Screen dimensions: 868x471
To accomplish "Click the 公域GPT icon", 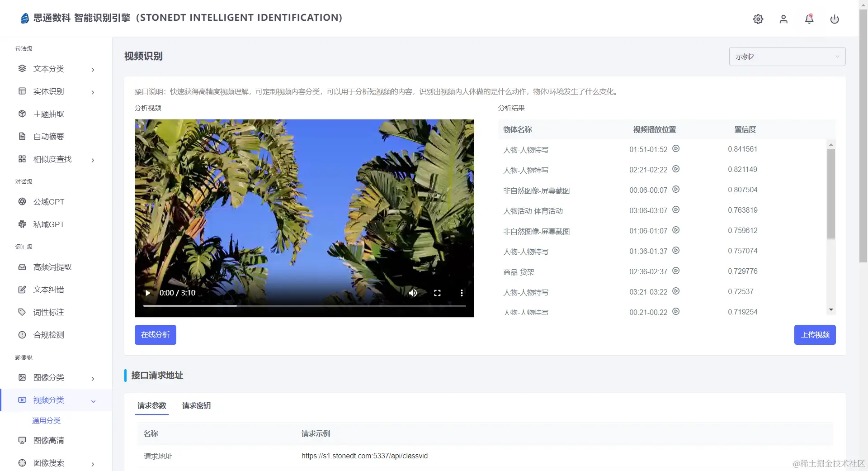I will click(22, 201).
